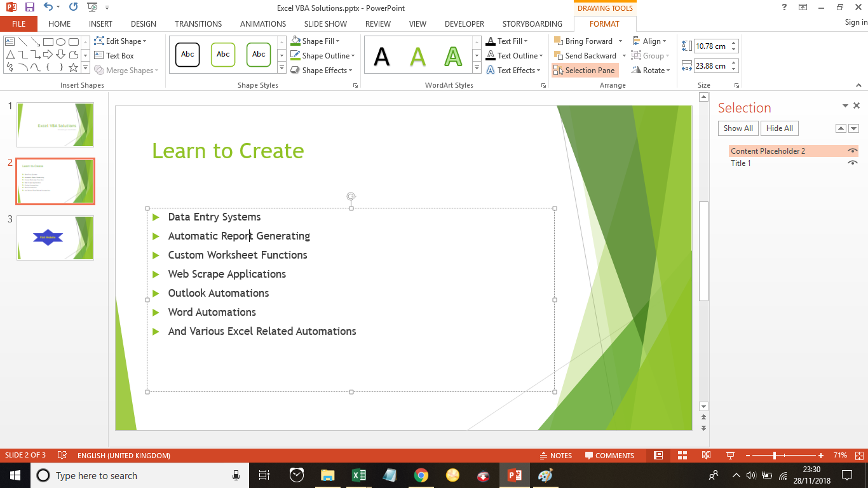Hide the Title 1 object with its eye toggle
This screenshot has height=488, width=868.
click(x=853, y=163)
